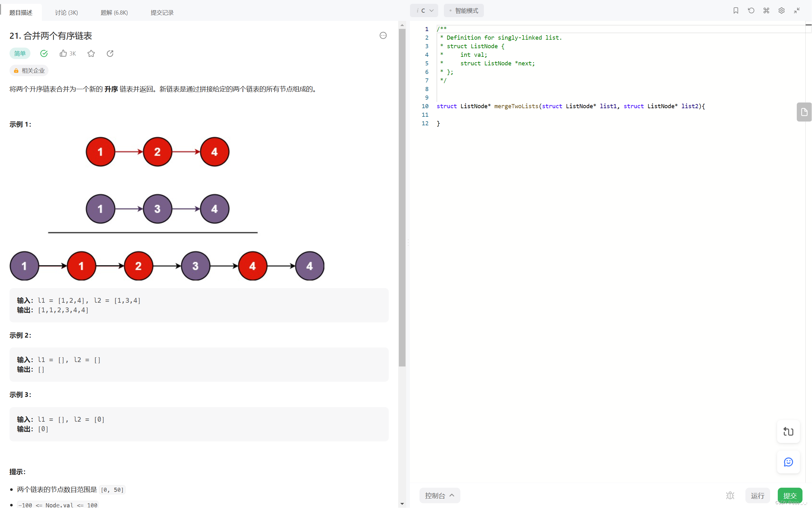View the 提交记录 tab
812x508 pixels.
pos(162,12)
